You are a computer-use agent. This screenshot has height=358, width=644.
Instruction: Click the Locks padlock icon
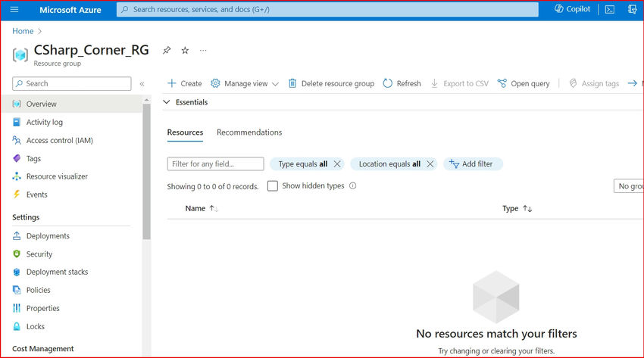[17, 326]
